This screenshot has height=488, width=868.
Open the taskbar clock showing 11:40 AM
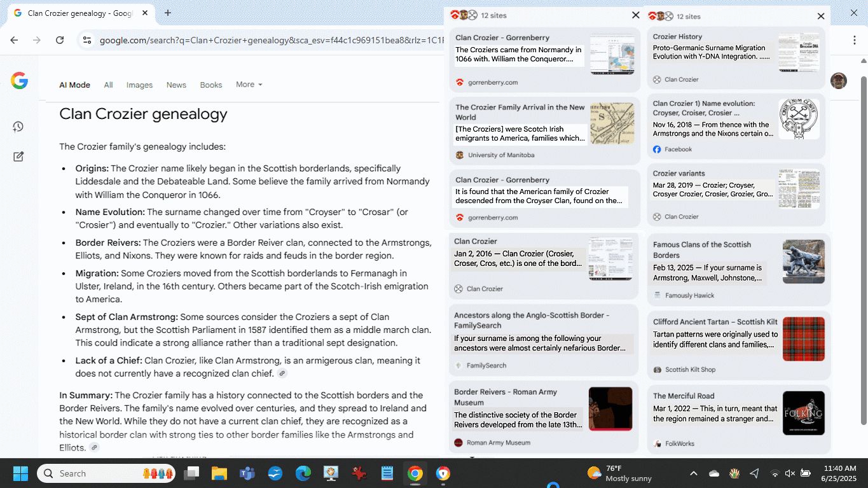coord(839,473)
